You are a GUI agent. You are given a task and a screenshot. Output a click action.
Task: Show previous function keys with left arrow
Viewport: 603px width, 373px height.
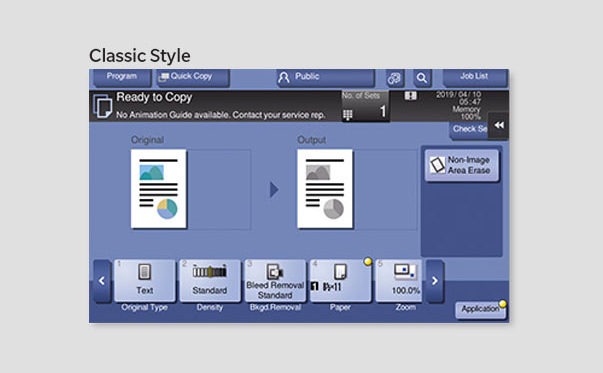click(x=102, y=281)
